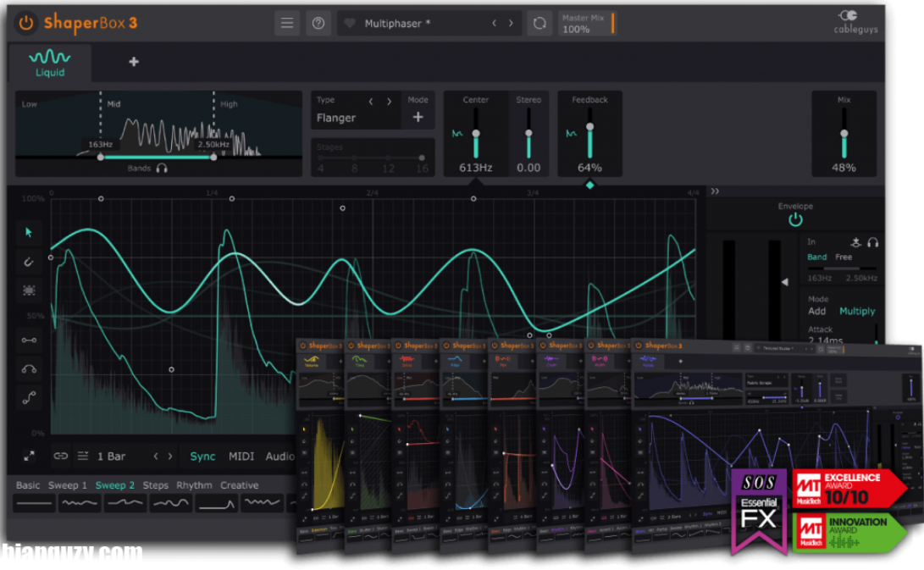Open the Steps wave preset category
924x570 pixels.
156,485
